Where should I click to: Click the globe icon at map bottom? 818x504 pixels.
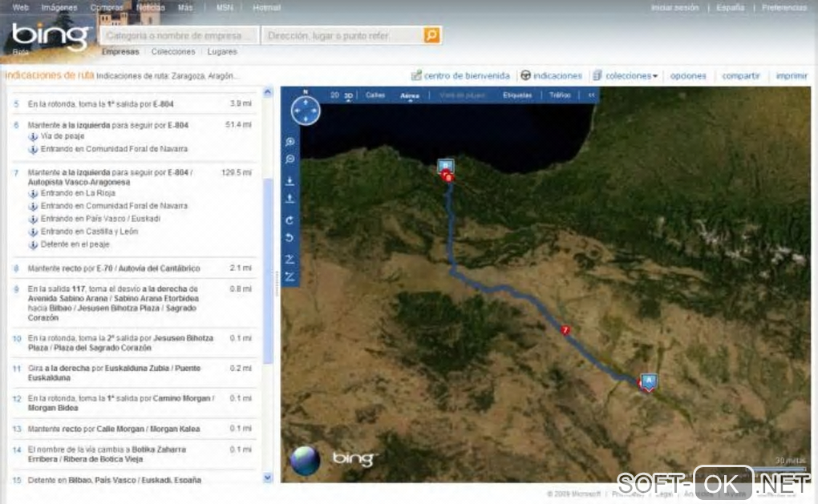coord(306,461)
